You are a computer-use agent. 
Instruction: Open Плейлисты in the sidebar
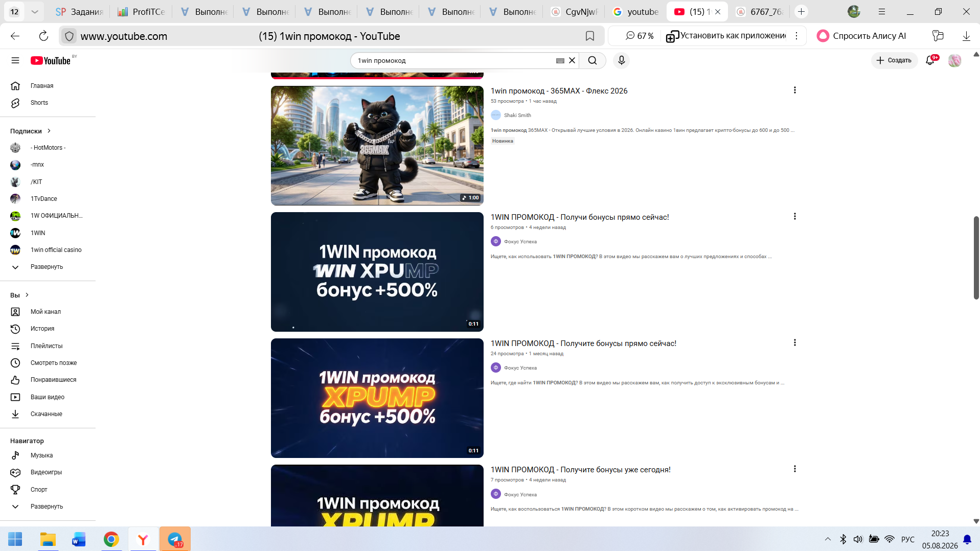(x=48, y=346)
